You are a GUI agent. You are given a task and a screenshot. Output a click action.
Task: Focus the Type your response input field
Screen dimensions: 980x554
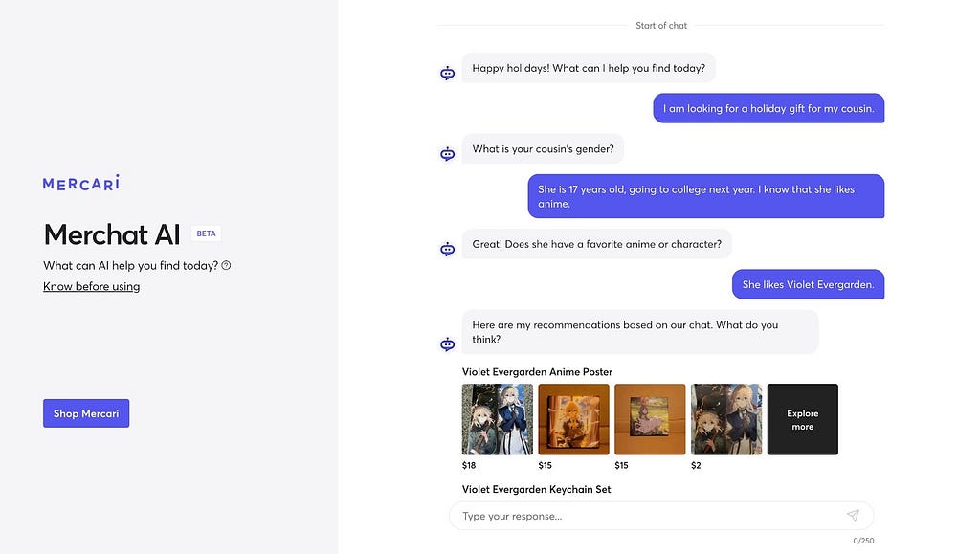point(661,516)
